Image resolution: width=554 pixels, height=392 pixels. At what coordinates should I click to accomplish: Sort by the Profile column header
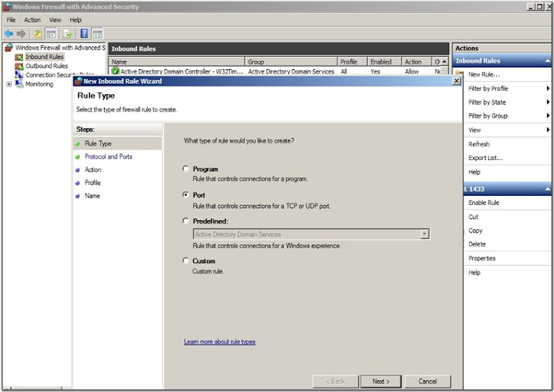pos(352,62)
